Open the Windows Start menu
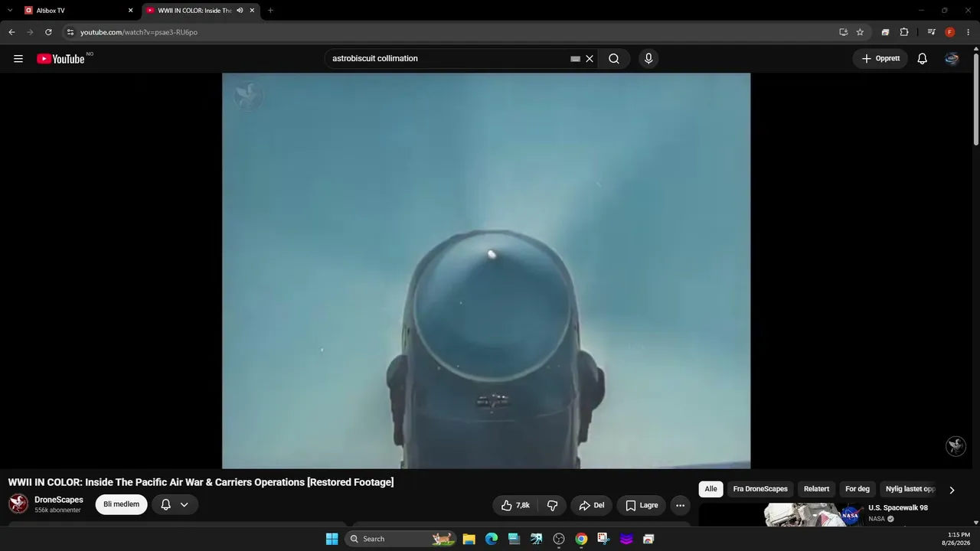 tap(332, 539)
